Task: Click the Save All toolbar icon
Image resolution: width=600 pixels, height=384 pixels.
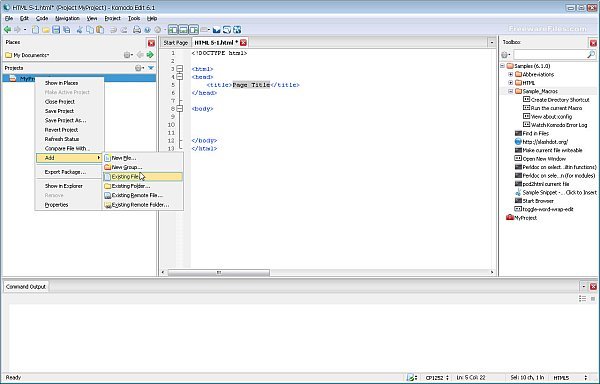Action: 67,29
